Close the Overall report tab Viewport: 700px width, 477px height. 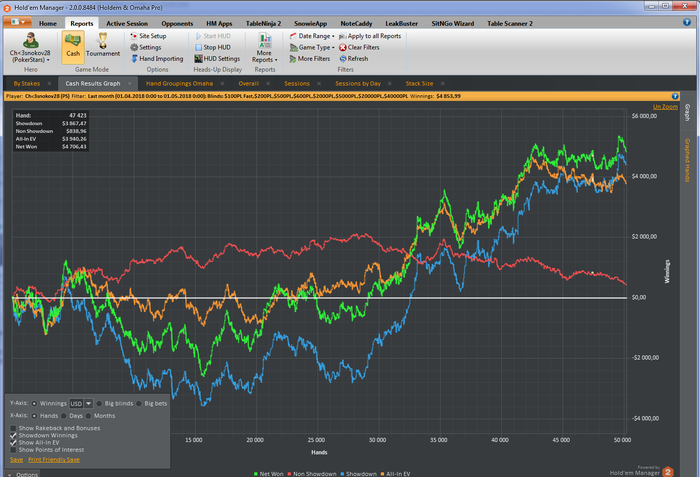(268, 84)
